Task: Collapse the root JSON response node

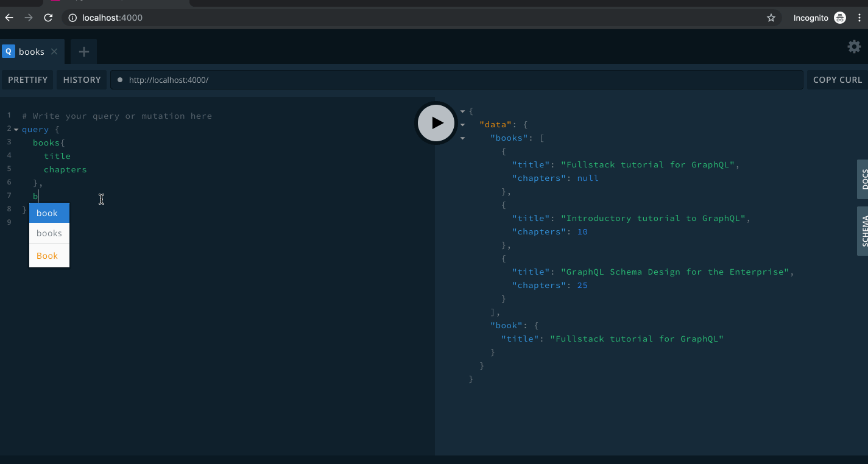Action: pyautogui.click(x=463, y=111)
